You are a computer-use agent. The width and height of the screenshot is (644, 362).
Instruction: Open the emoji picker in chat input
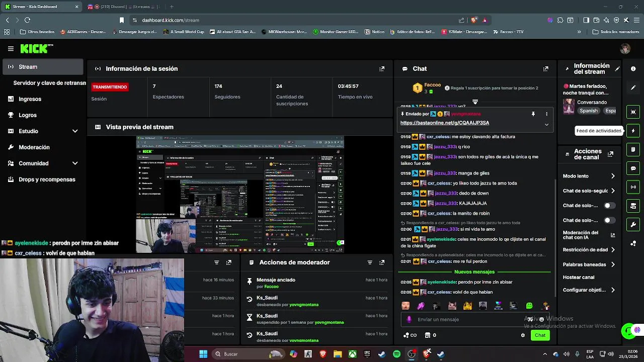click(x=541, y=319)
